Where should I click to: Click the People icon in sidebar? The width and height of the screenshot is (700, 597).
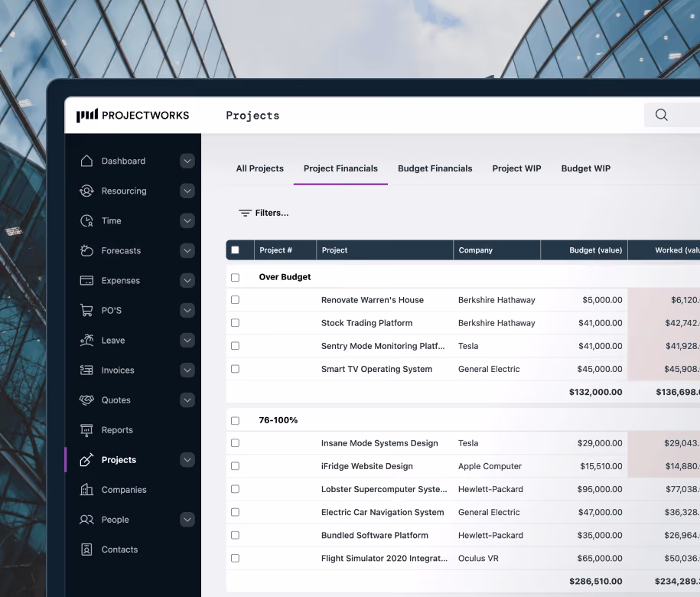[x=86, y=519]
